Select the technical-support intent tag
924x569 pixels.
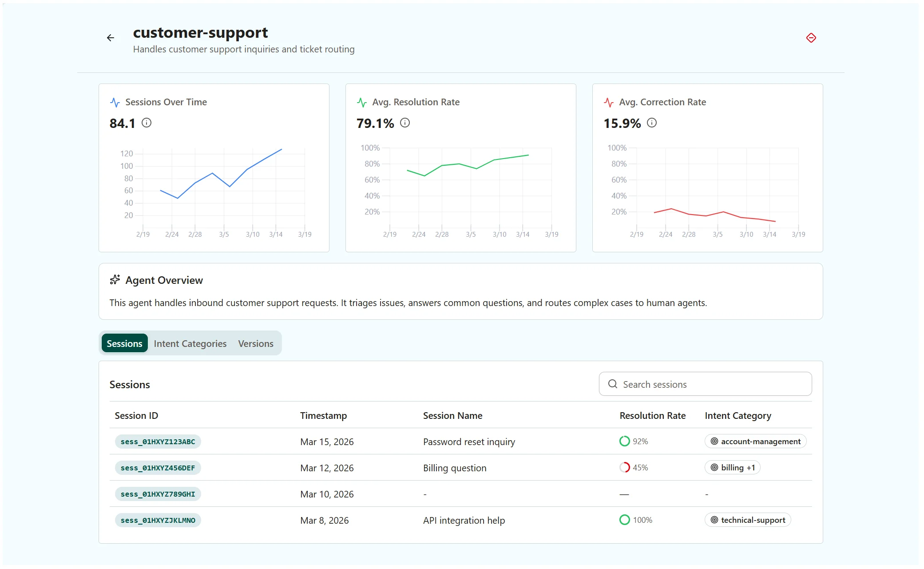[x=748, y=520]
